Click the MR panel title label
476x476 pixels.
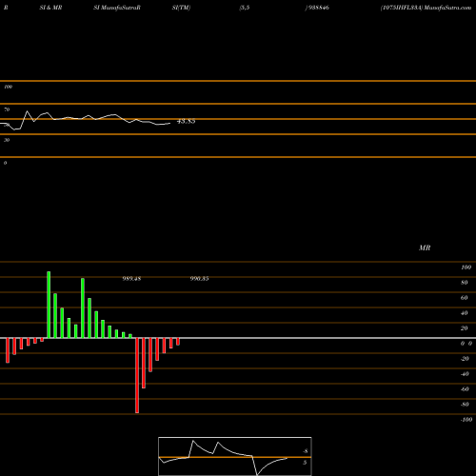click(425, 248)
